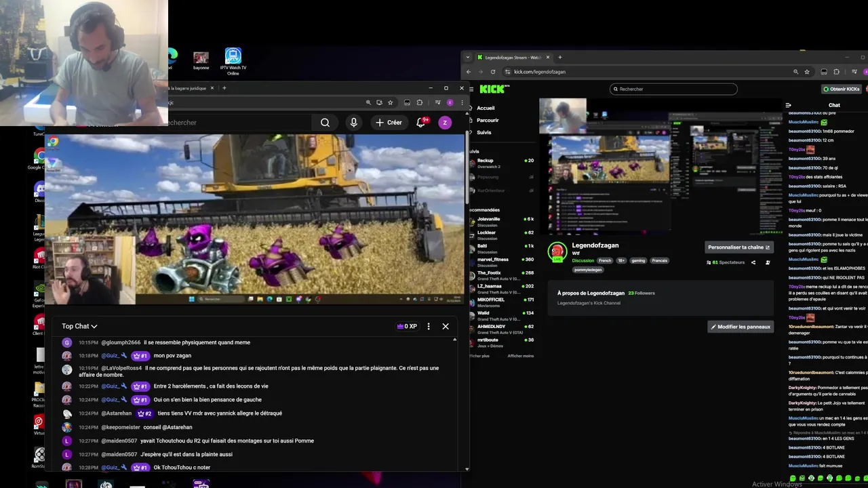This screenshot has height=488, width=868.
Task: Open the YouTube Créer button
Action: [389, 123]
